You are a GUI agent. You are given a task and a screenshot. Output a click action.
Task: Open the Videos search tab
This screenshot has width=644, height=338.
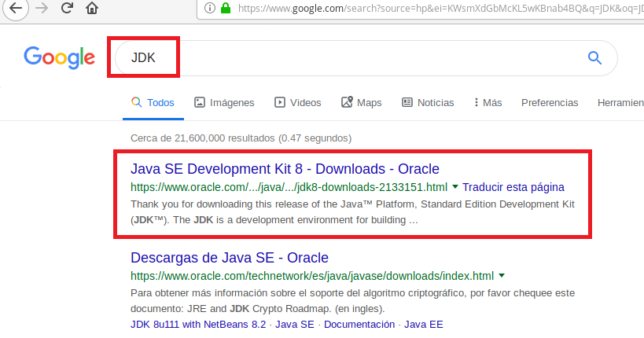297,102
